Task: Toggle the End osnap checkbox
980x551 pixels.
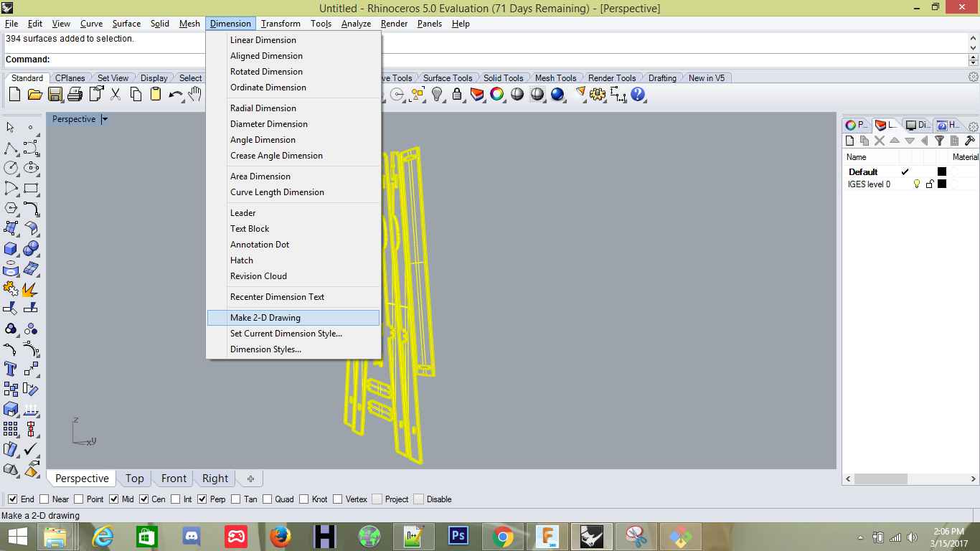Action: (x=12, y=499)
